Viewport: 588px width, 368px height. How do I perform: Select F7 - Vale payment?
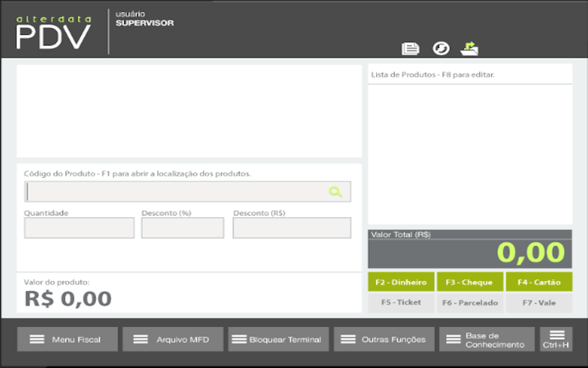point(539,302)
